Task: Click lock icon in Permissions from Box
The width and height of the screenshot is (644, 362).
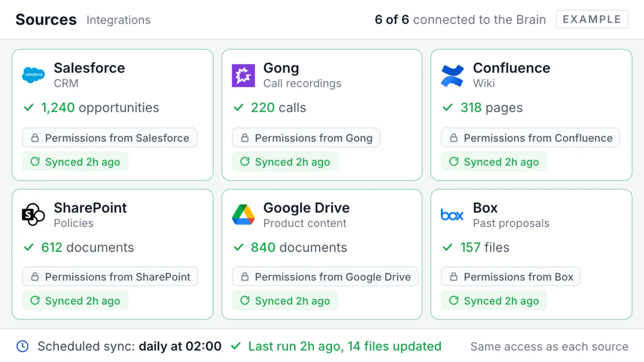Action: click(454, 277)
